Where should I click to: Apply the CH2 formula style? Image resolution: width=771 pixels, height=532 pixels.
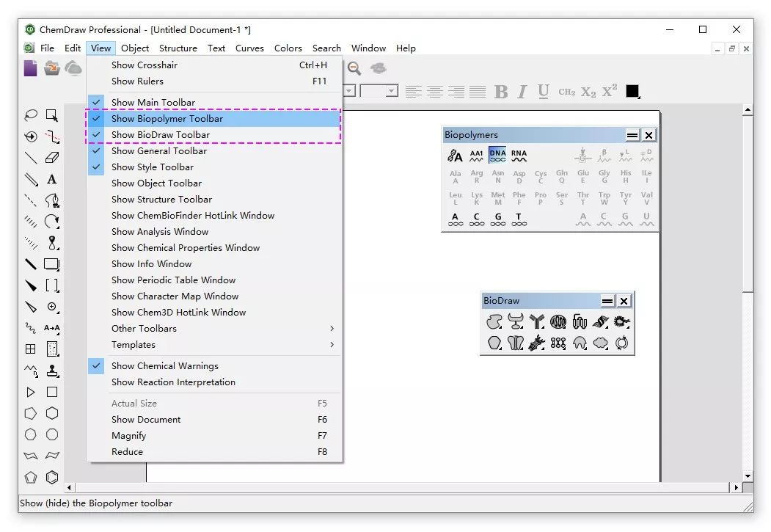[x=566, y=92]
